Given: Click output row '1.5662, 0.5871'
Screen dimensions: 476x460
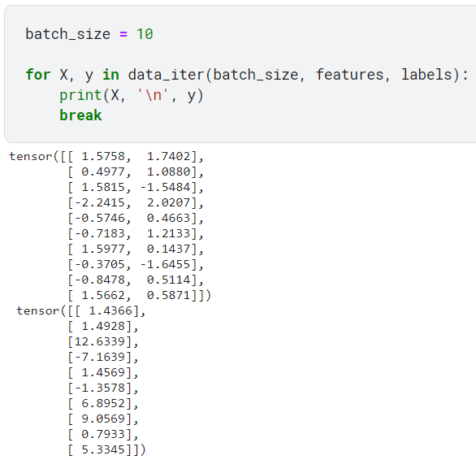Looking at the screenshot, I should coord(139,295).
